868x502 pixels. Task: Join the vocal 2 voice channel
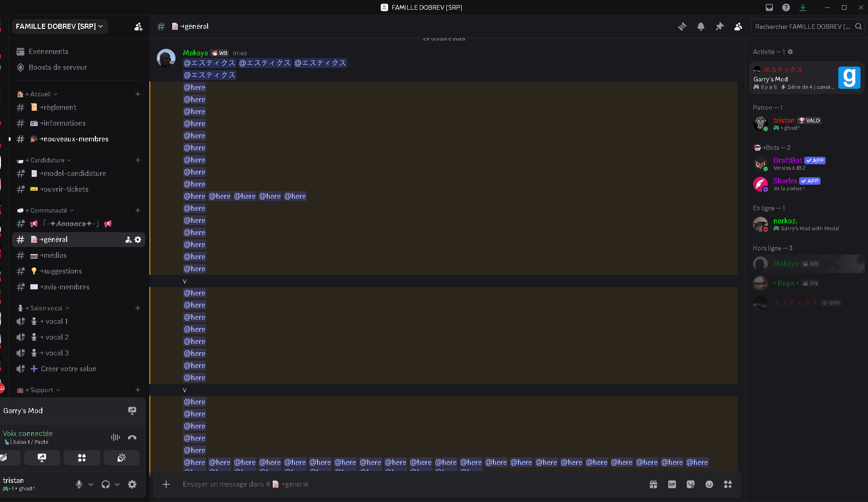(79, 337)
